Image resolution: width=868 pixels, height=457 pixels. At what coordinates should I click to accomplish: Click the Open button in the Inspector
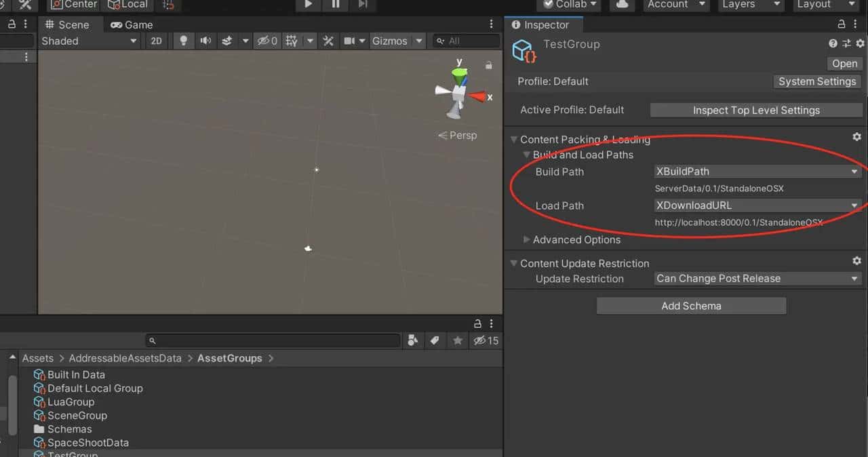(x=844, y=64)
